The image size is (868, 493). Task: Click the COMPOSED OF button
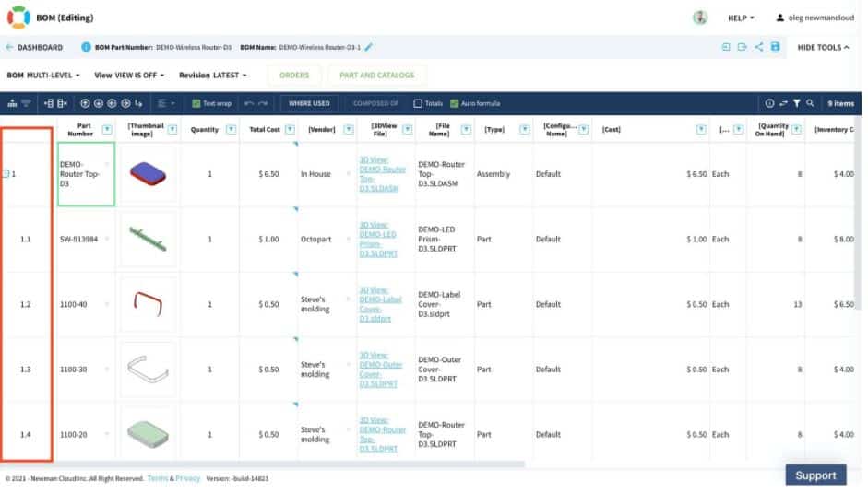click(375, 103)
